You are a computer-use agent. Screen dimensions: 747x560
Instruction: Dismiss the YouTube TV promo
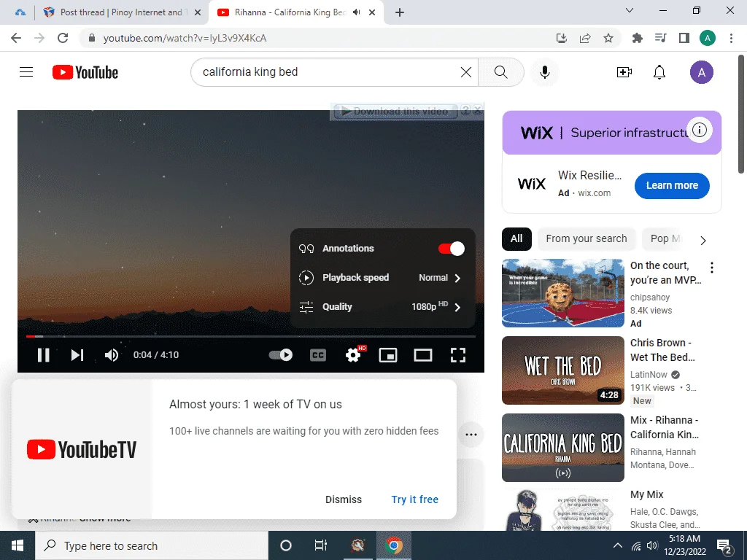coord(344,499)
